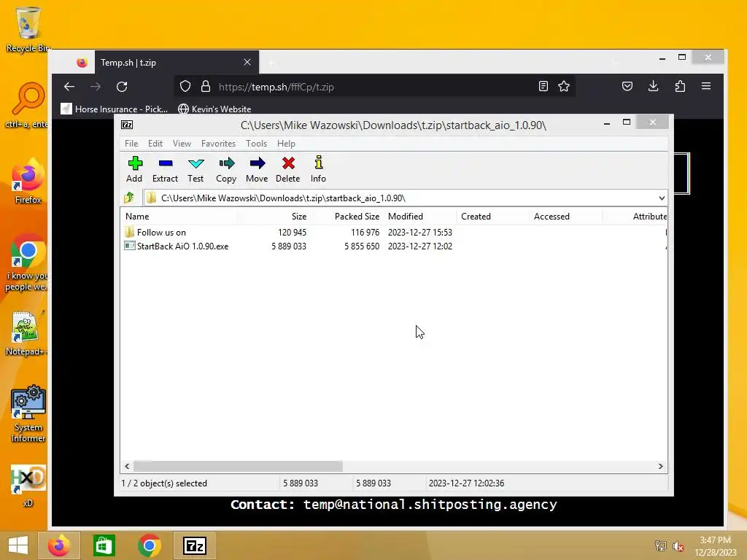
Task: Open the Horse Insurance bookmark
Action: (x=115, y=109)
